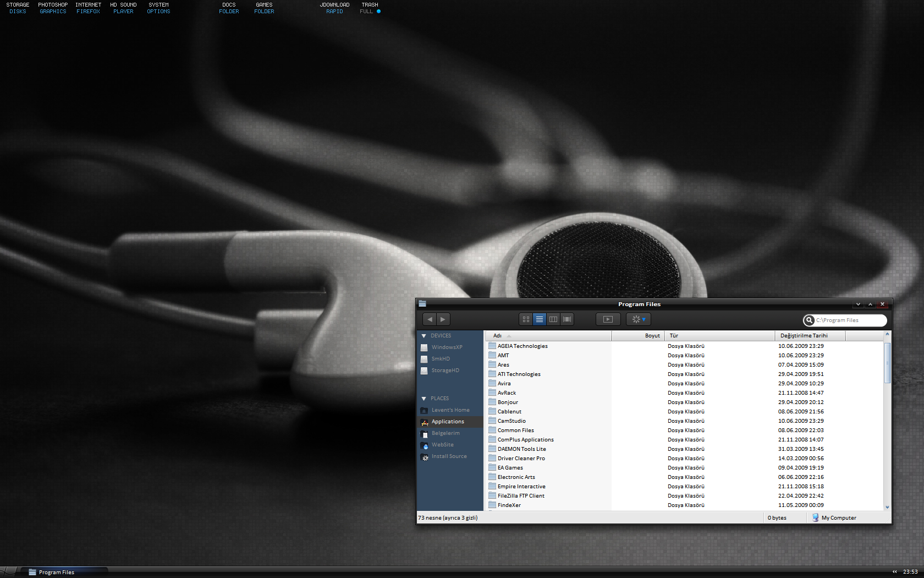Open TRASH FULL shortcut
Screen dimensions: 924x578
click(x=370, y=8)
